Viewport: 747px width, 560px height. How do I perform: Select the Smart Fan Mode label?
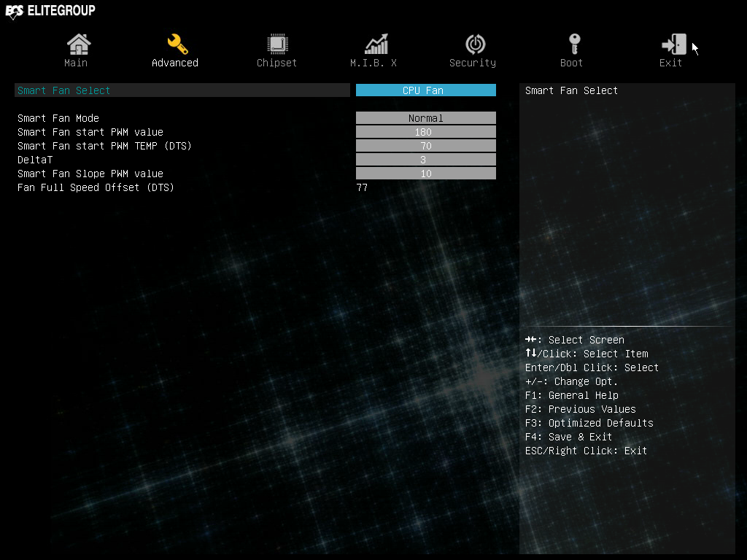(x=58, y=118)
